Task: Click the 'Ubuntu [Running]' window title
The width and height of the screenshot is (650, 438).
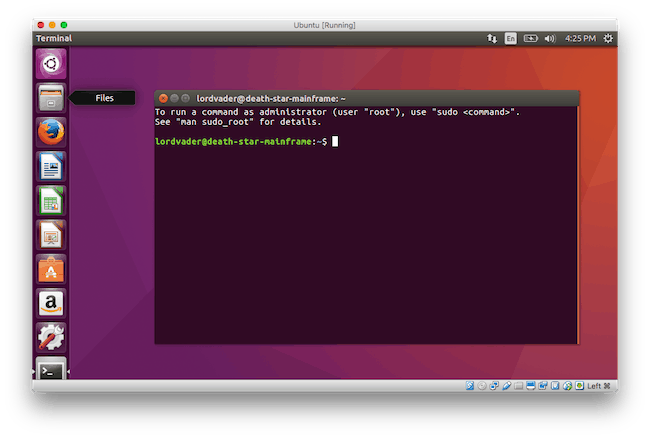Action: click(325, 25)
